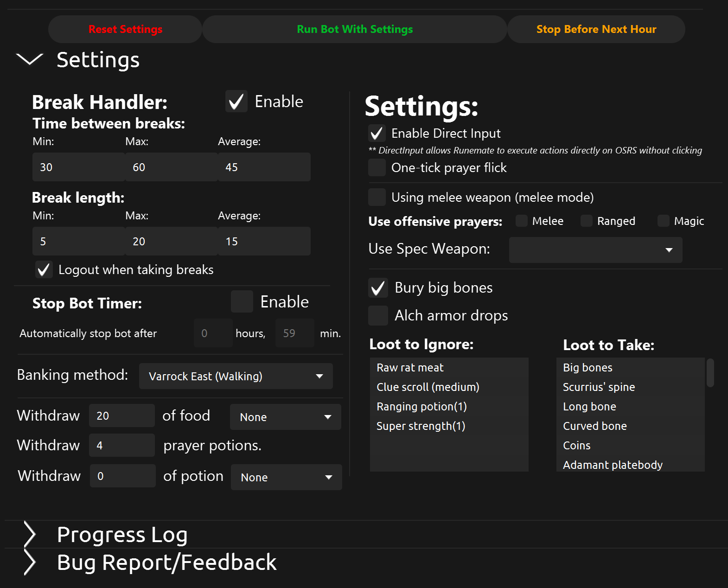Disable the Break Handler checkbox
Viewport: 728px width, 588px height.
(236, 102)
